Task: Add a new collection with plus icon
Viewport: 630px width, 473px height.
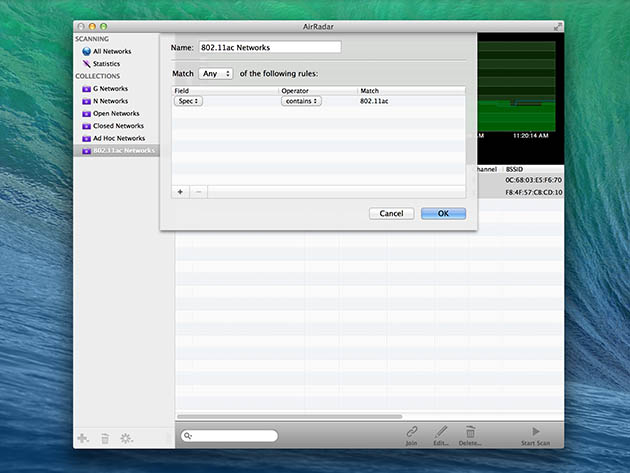Action: pyautogui.click(x=83, y=438)
